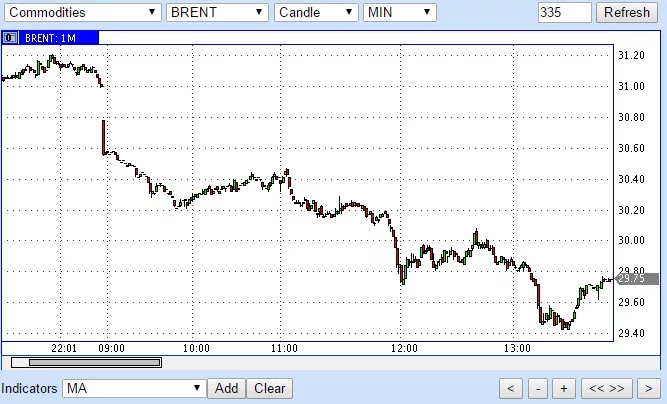Click the 09:00 time axis label
Viewport: 667px width, 404px height.
pos(111,349)
